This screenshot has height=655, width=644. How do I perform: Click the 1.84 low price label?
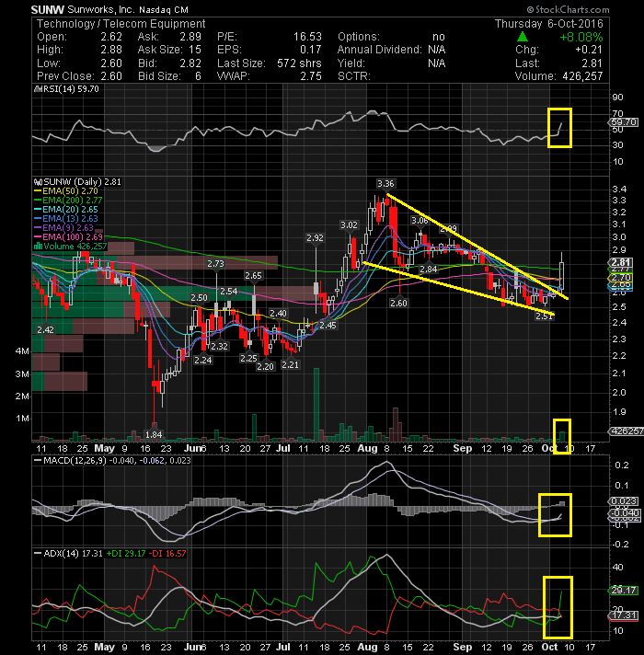(x=154, y=435)
